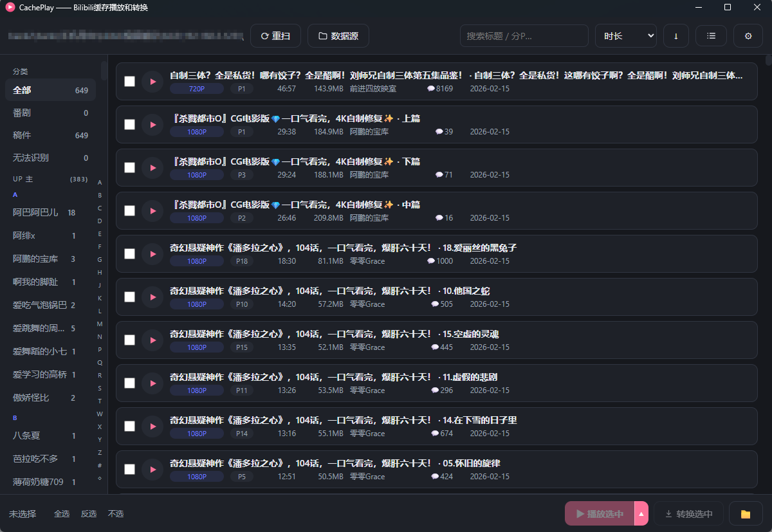The image size is (772, 532).
Task: Check 18.爱丽丝的黑兔子 row checkbox
Action: [129, 254]
